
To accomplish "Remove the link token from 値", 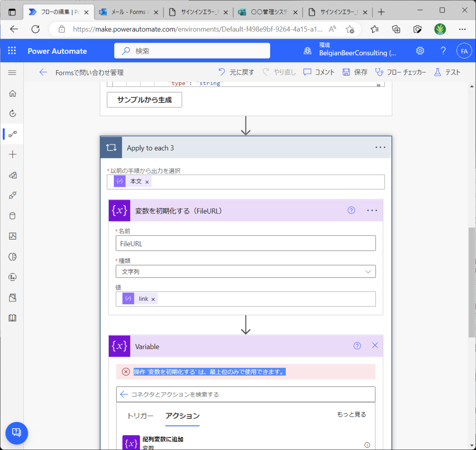I will pyautogui.click(x=153, y=299).
